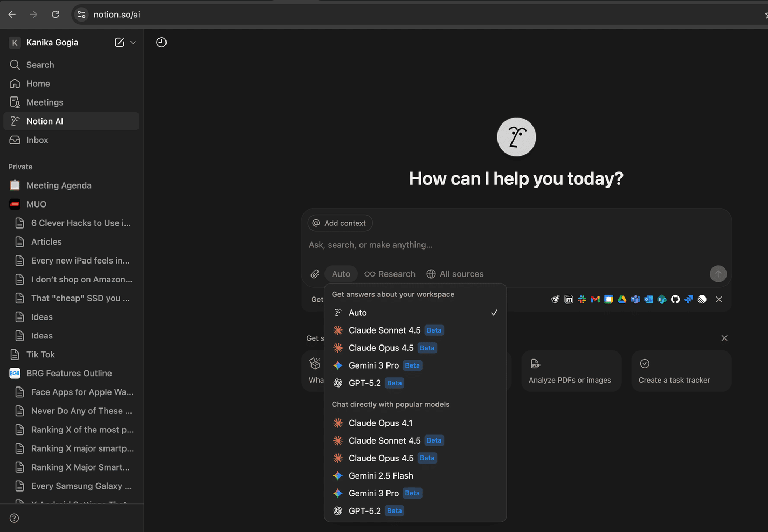
Task: Click the Jira connector icon
Action: [x=688, y=299]
